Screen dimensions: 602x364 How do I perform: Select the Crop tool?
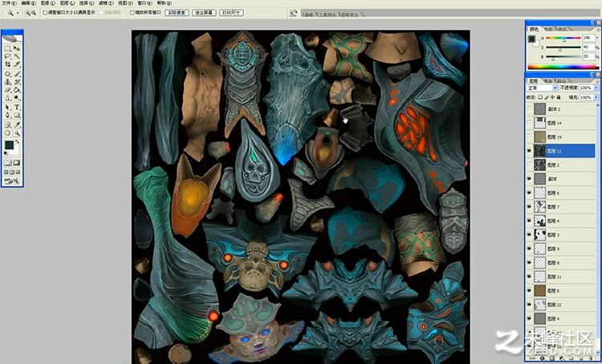click(8, 64)
